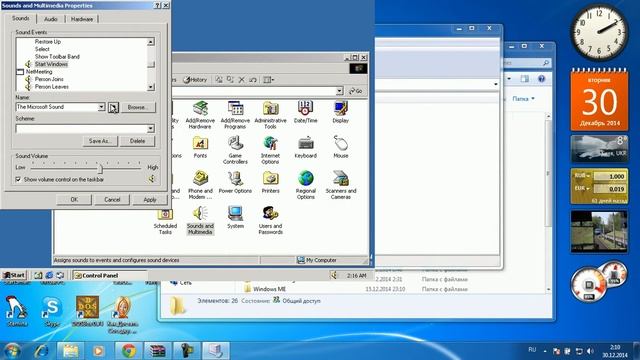The image size is (640, 360).
Task: Open Date/Time control panel icon
Action: click(x=305, y=112)
